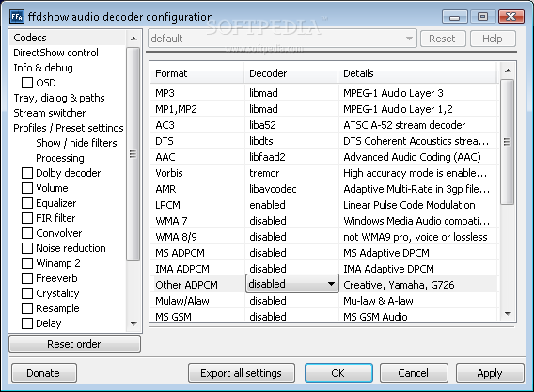Click libavcodec decoder in AMR row

pos(273,189)
